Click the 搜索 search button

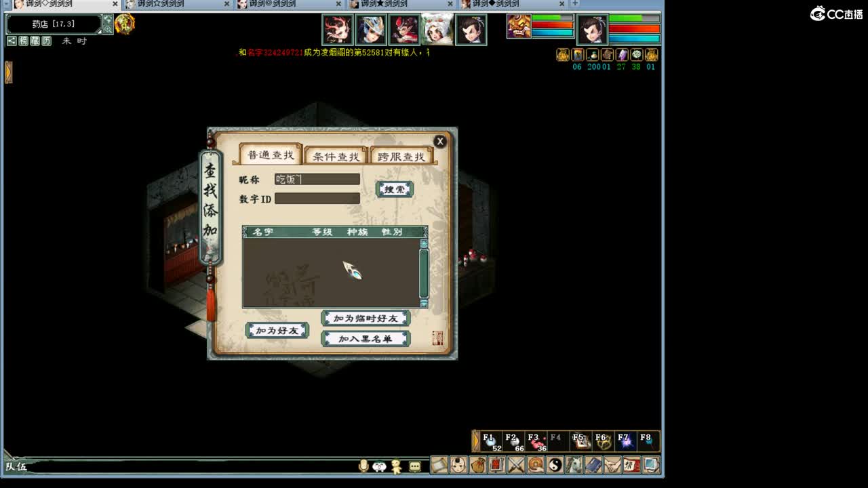(x=395, y=190)
